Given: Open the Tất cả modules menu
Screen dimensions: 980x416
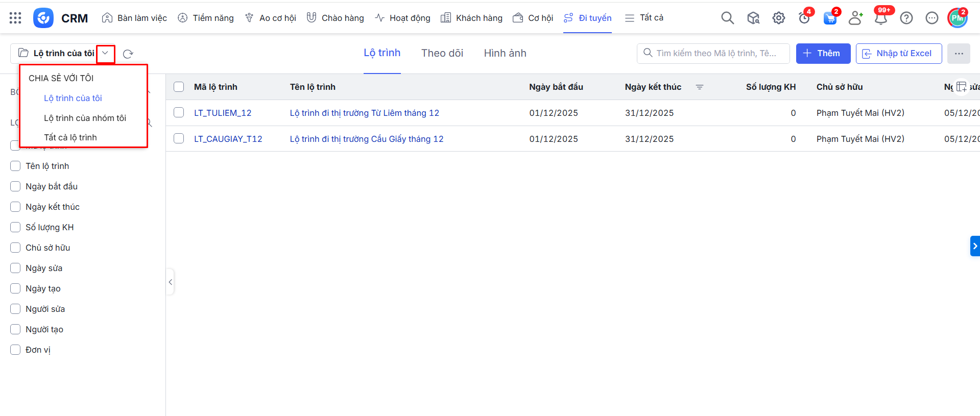Looking at the screenshot, I should pyautogui.click(x=644, y=18).
